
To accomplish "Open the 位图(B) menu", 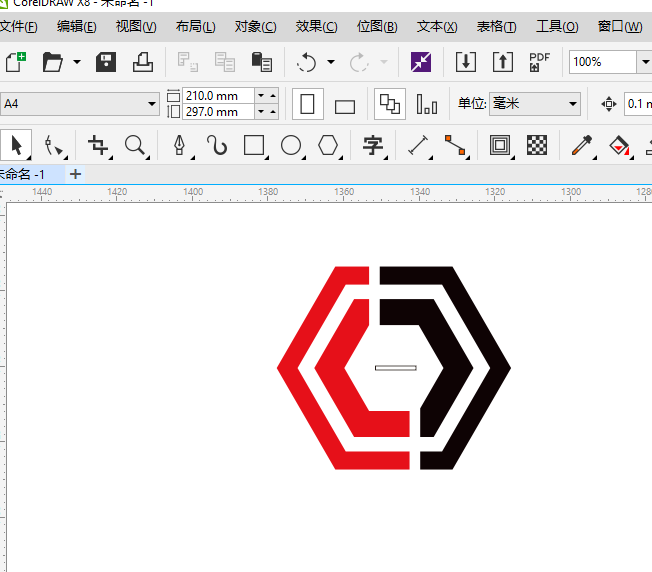I will (377, 27).
